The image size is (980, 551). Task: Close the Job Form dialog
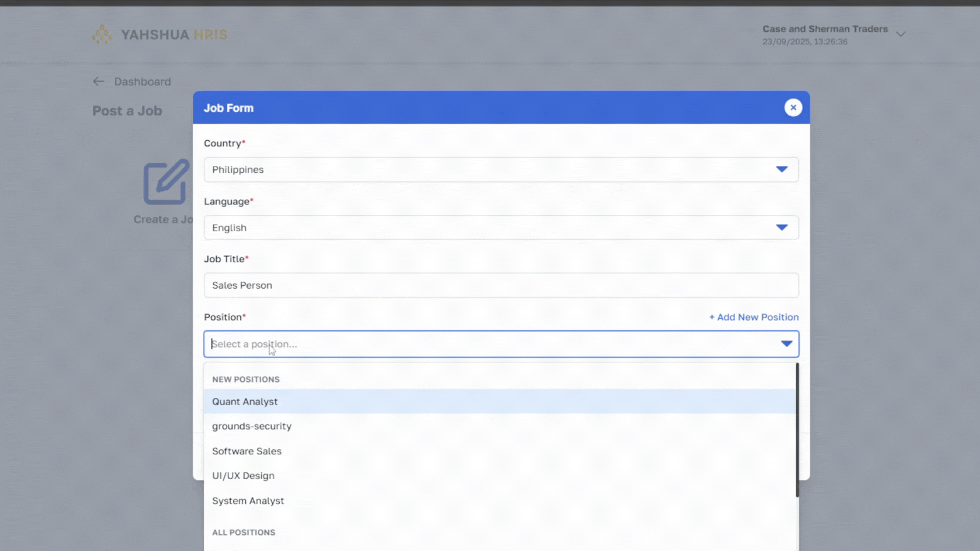pyautogui.click(x=793, y=108)
